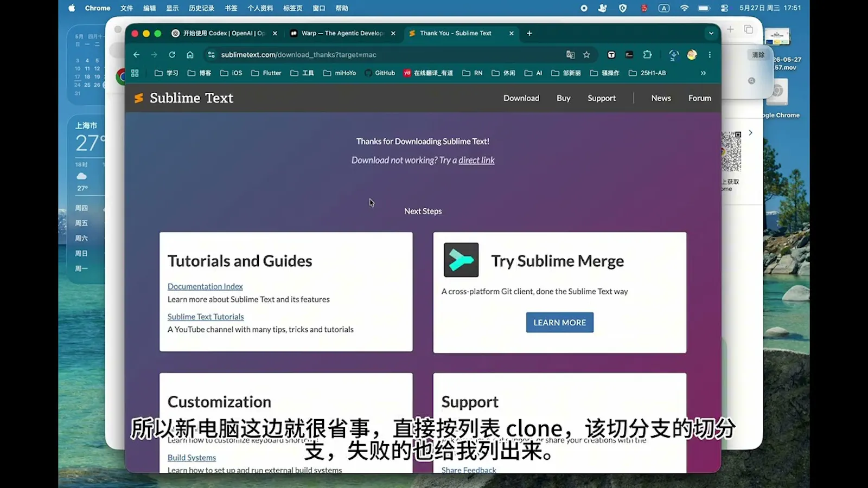Image resolution: width=868 pixels, height=488 pixels.
Task: Open the 历史记录 menu
Action: 201,8
